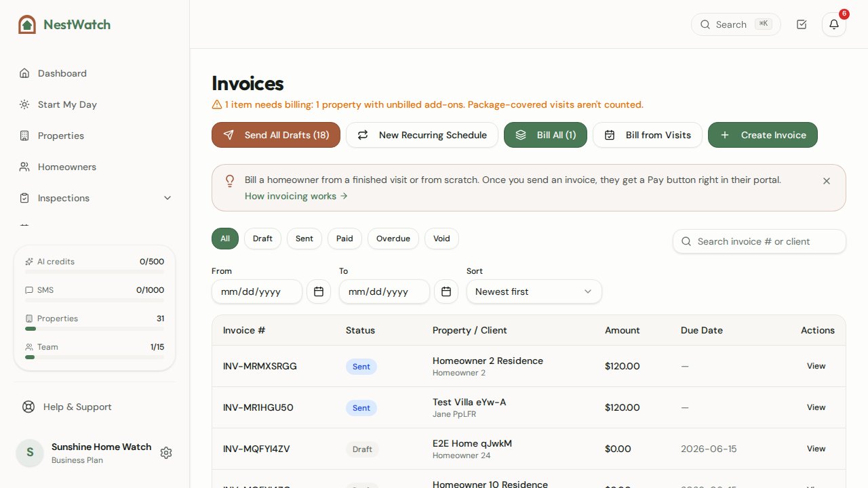The width and height of the screenshot is (868, 488).
Task: Click the 2026-06-15 due date for INV-MQFYI4ZV
Action: tap(709, 449)
